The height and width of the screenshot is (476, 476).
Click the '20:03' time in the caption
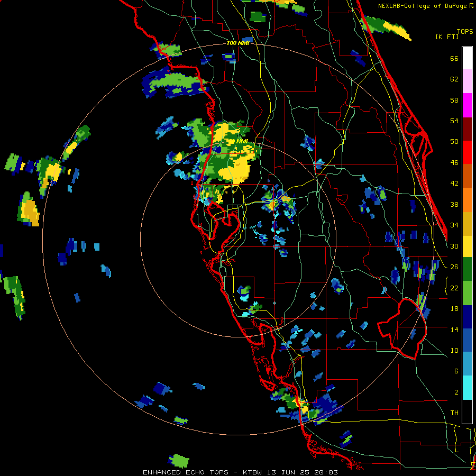(326, 472)
